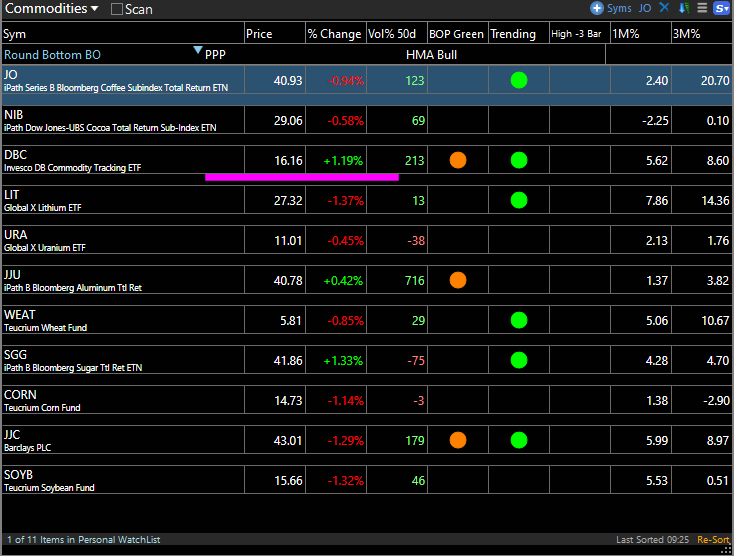This screenshot has width=734, height=556.
Task: Click the PPP condition label
Action: [x=215, y=55]
